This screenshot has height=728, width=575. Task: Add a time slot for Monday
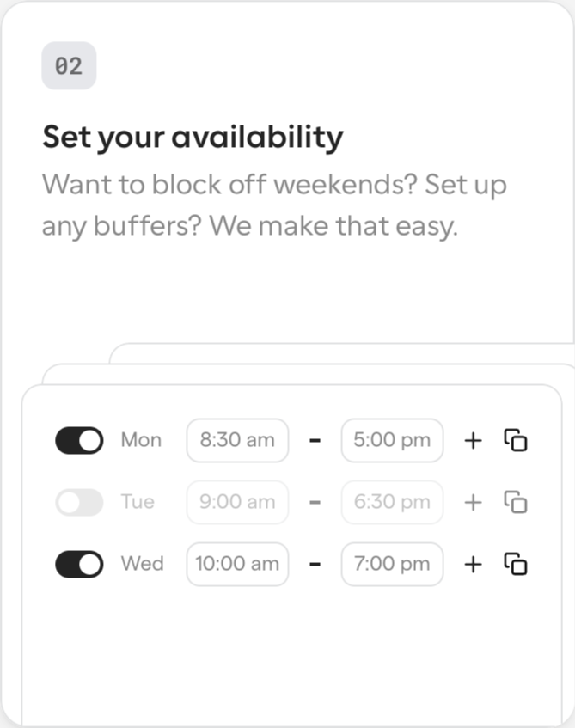coord(473,440)
